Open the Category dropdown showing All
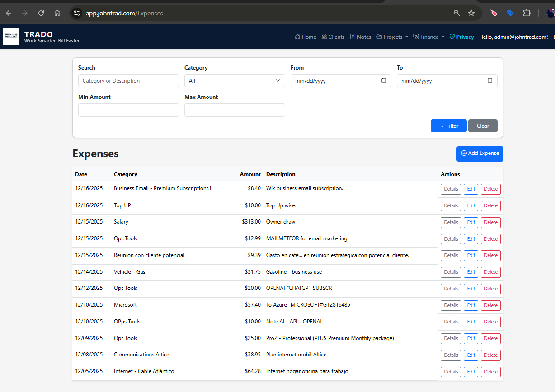 coord(234,80)
